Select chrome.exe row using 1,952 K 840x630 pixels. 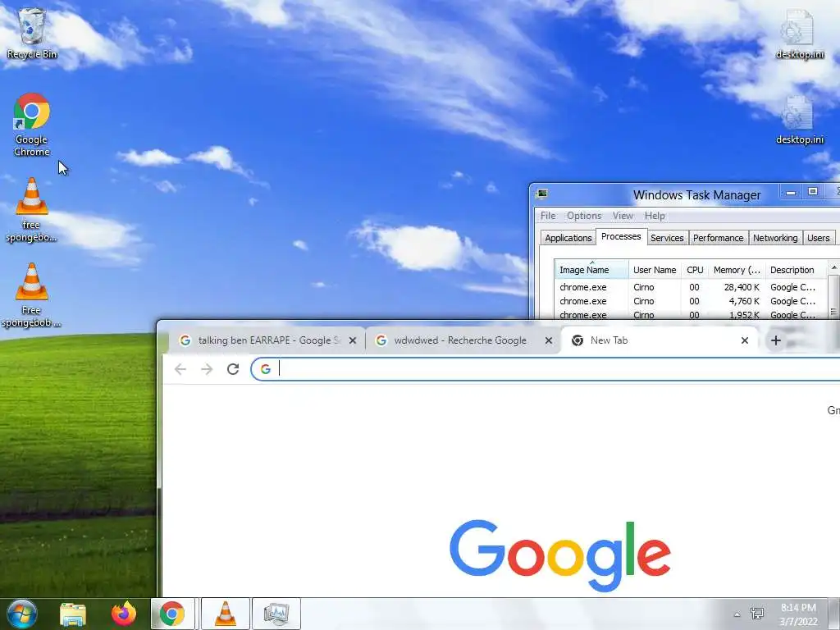pyautogui.click(x=691, y=314)
